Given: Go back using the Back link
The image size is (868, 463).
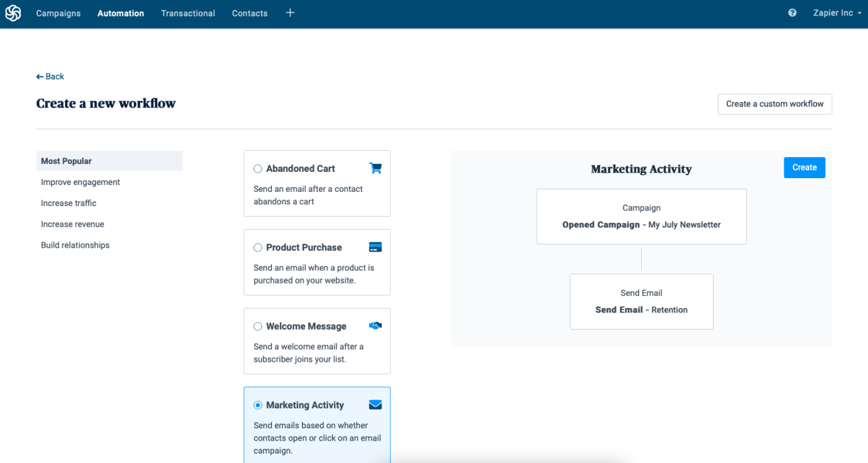Looking at the screenshot, I should click(50, 76).
